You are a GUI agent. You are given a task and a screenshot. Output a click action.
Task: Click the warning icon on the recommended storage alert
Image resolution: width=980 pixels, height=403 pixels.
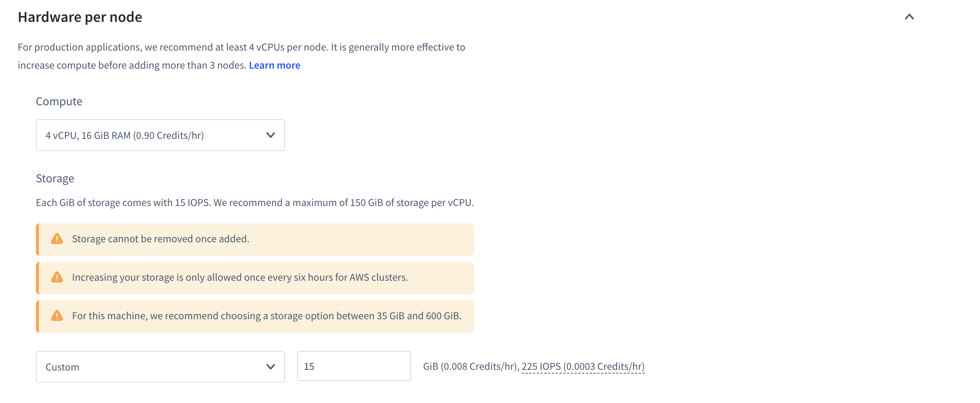[x=57, y=315]
